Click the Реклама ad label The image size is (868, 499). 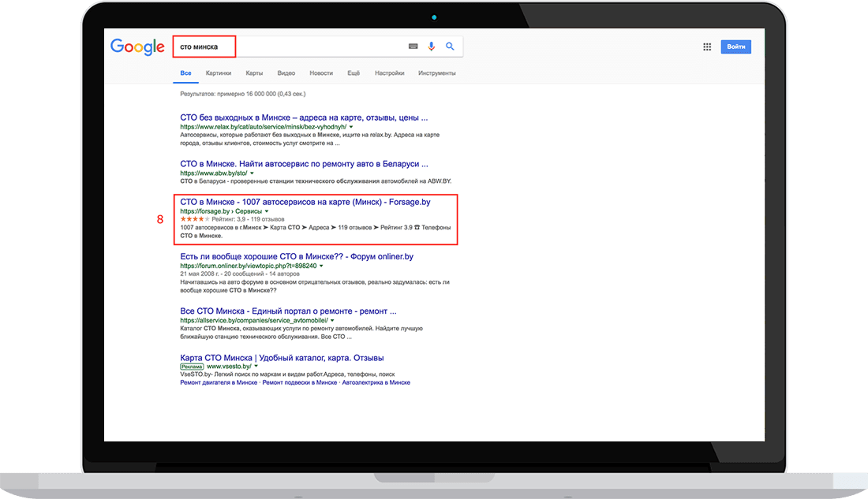pos(192,367)
